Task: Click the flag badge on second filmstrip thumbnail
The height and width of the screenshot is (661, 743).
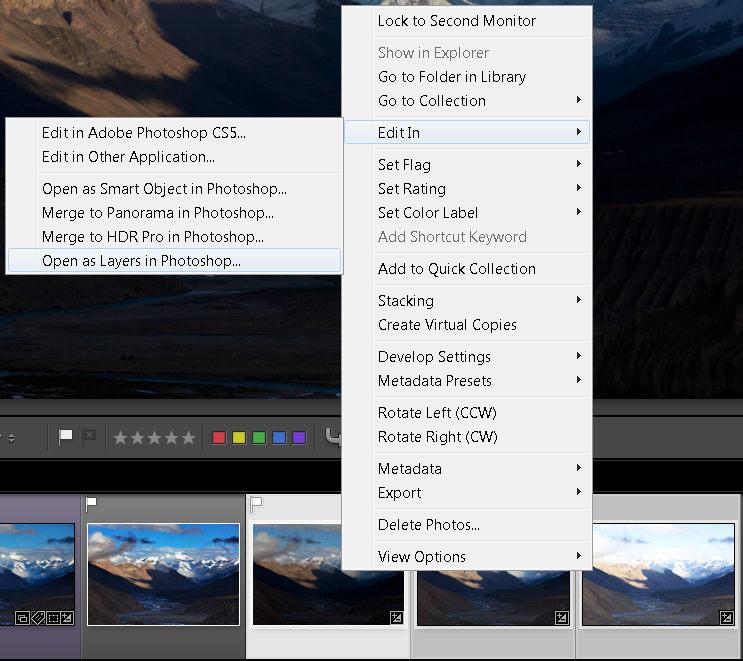Action: pos(93,503)
